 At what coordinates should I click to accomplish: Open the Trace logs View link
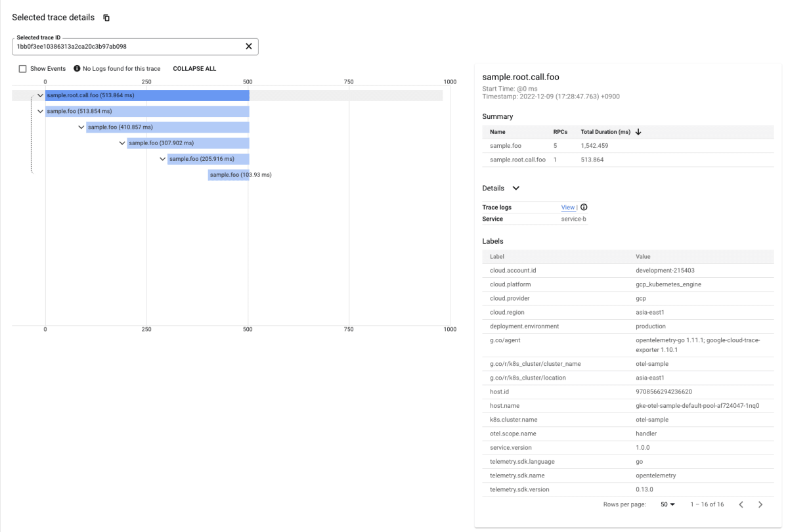[x=567, y=207]
